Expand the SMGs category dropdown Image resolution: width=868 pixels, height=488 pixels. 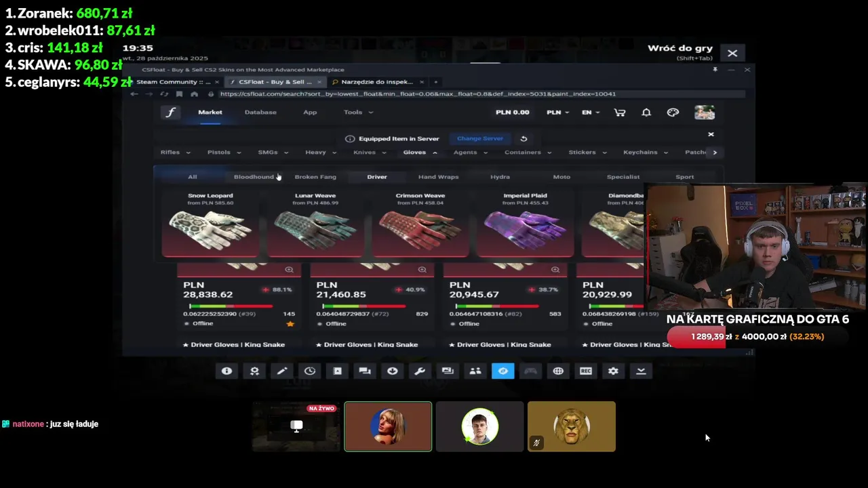(273, 152)
